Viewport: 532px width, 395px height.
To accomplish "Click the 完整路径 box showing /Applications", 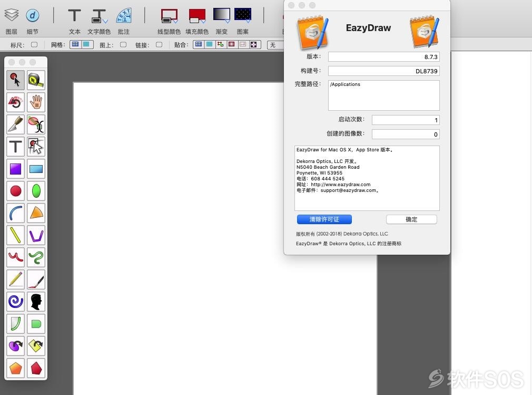I will tap(384, 95).
